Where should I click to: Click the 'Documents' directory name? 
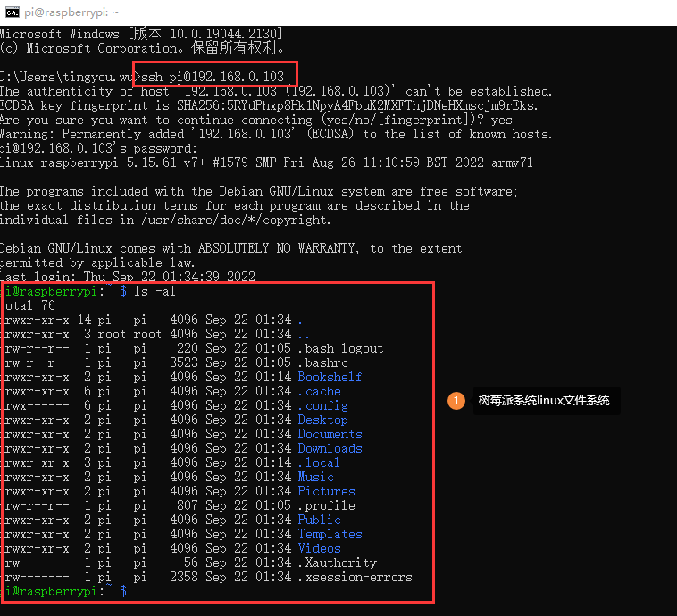point(330,434)
